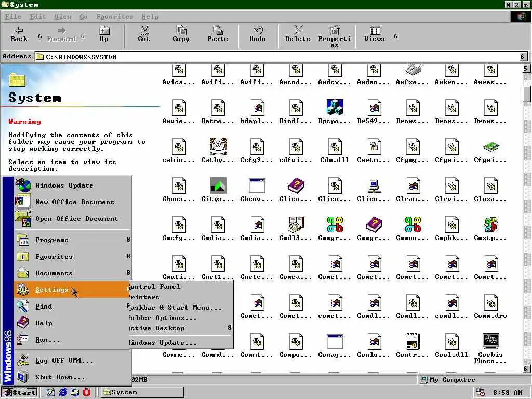
Task: Click the C:\WINDOWS\SYSTEM address field
Action: [277, 57]
